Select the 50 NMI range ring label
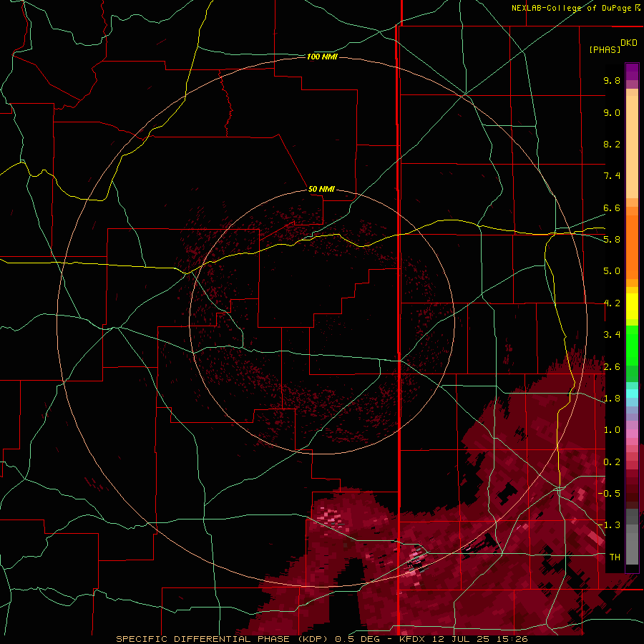This screenshot has width=644, height=644. 321,189
